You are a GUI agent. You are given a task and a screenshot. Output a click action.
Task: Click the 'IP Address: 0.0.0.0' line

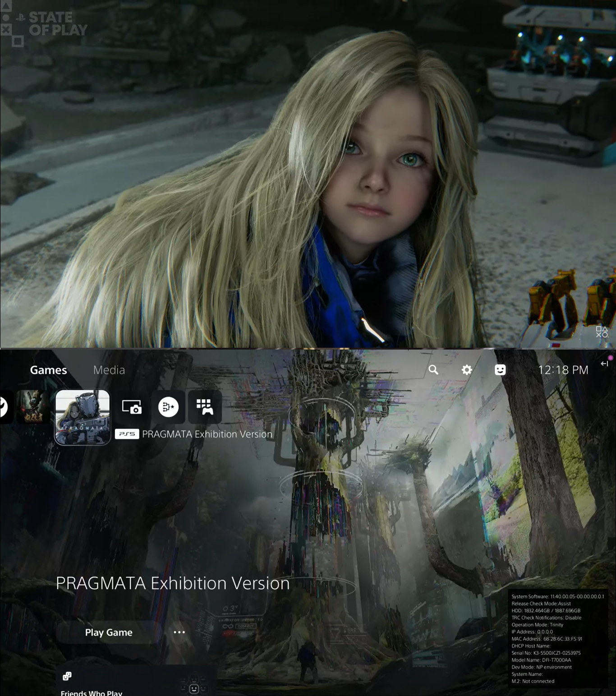point(532,632)
